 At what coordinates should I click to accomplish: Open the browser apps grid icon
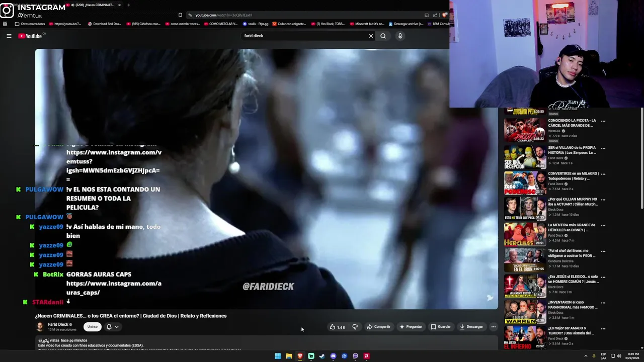coord(5,24)
